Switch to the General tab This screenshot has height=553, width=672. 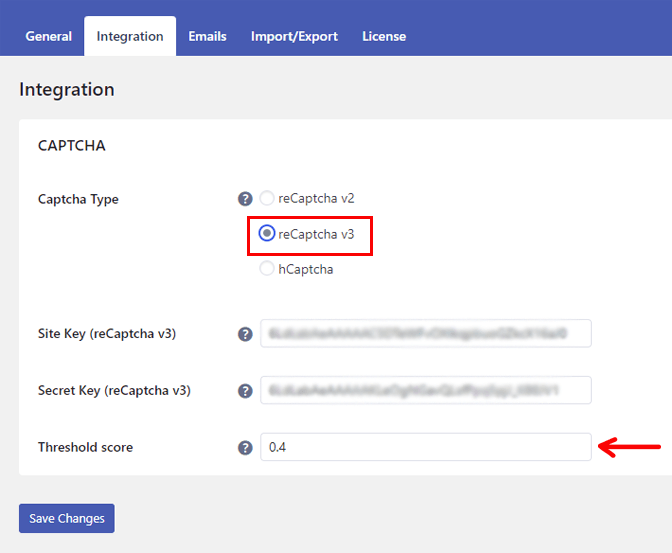[48, 36]
